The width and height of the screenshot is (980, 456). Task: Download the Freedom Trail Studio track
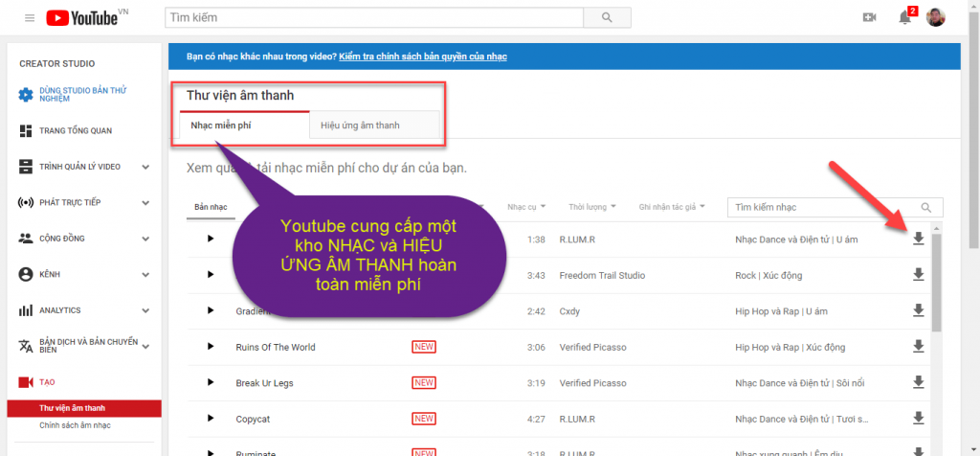tap(918, 274)
